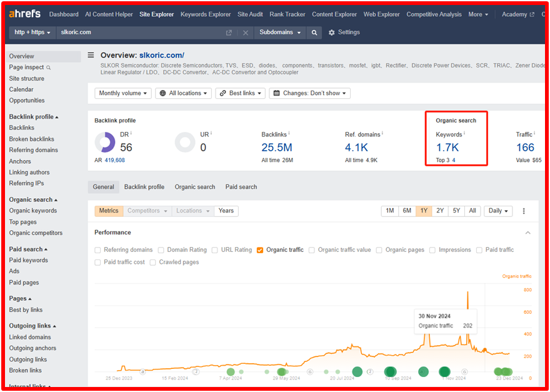Tick the Crawled pages checkbox

[153, 263]
